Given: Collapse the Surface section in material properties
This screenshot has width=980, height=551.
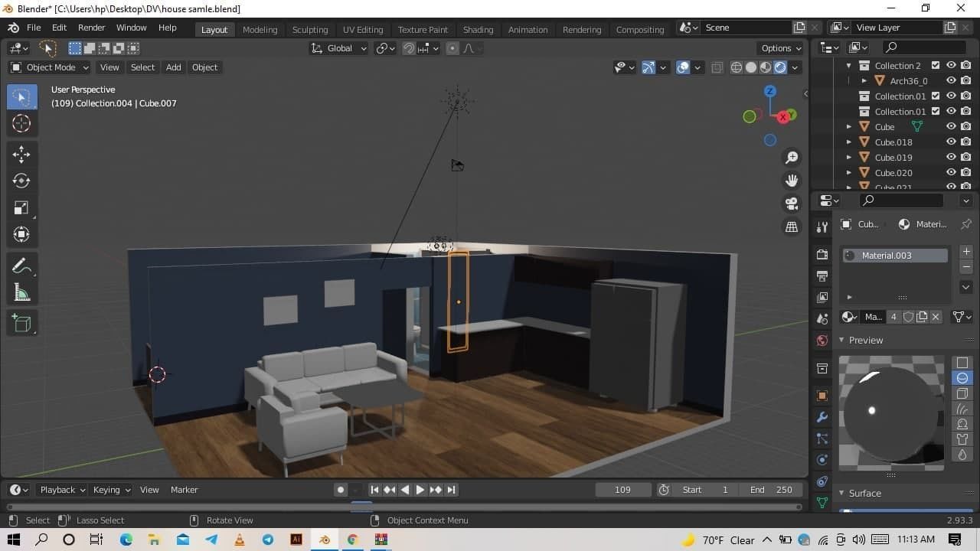Looking at the screenshot, I should click(841, 493).
